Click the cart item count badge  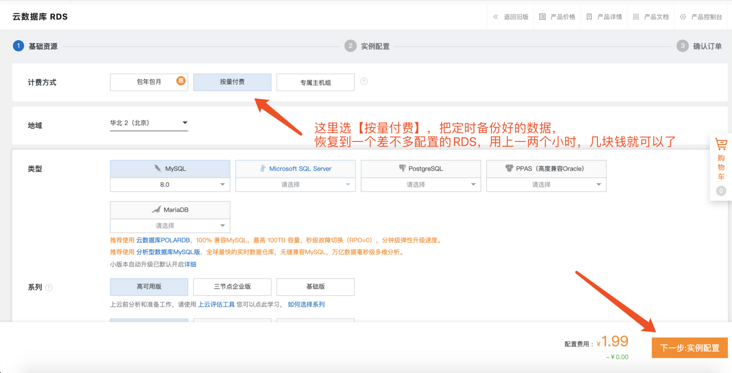coord(721,191)
